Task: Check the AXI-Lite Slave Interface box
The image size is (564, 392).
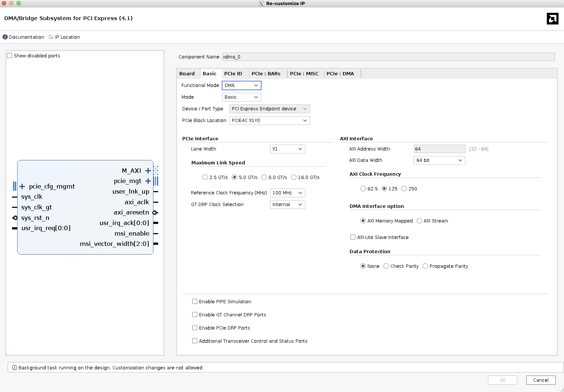Action: point(353,237)
